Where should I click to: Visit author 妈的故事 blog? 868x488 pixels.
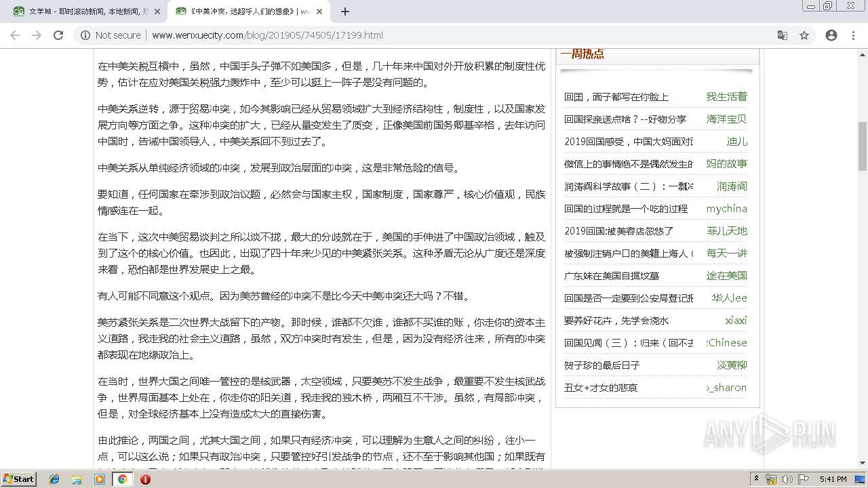pos(726,164)
